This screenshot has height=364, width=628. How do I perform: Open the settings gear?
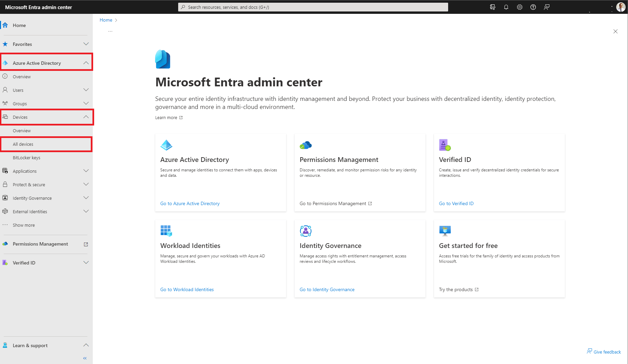(x=520, y=7)
